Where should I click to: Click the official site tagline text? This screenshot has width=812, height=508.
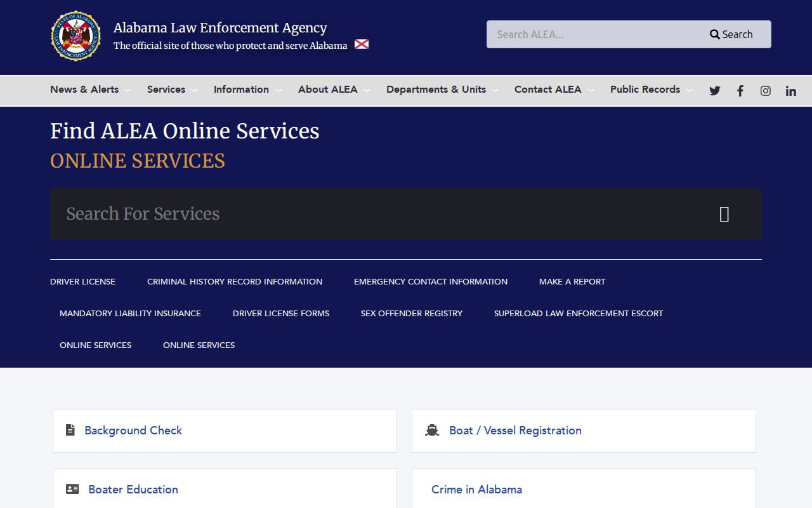tap(230, 46)
